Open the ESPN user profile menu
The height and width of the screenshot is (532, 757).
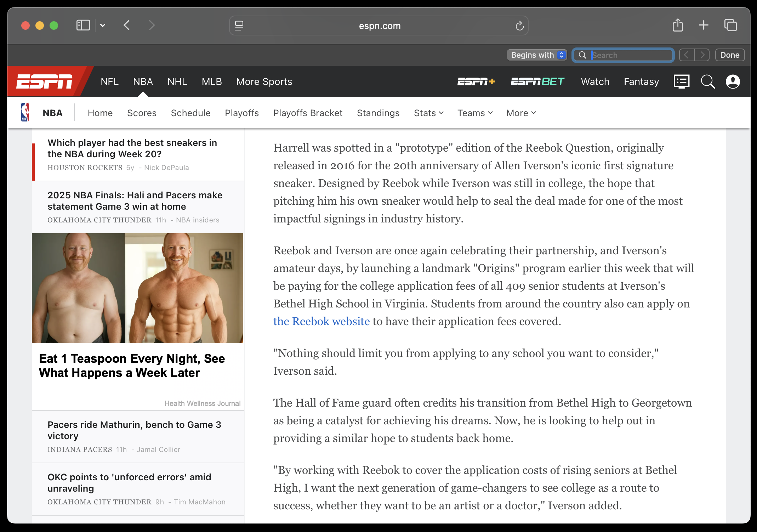(733, 82)
